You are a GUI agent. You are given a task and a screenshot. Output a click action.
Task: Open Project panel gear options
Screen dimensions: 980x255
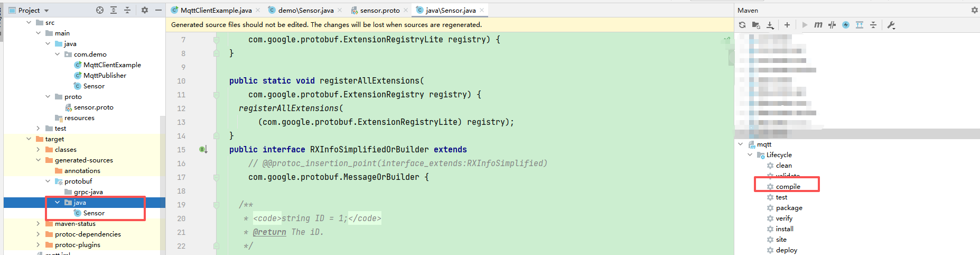coord(145,10)
